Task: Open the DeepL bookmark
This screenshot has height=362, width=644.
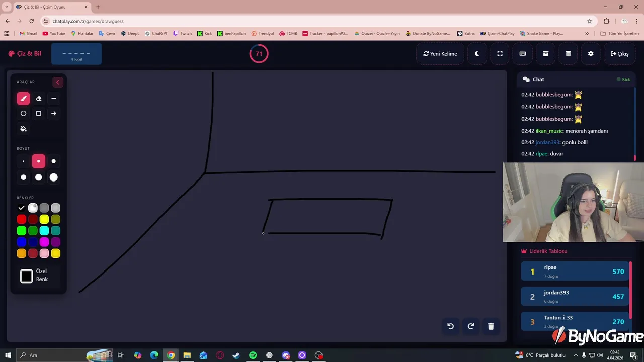Action: (130, 34)
